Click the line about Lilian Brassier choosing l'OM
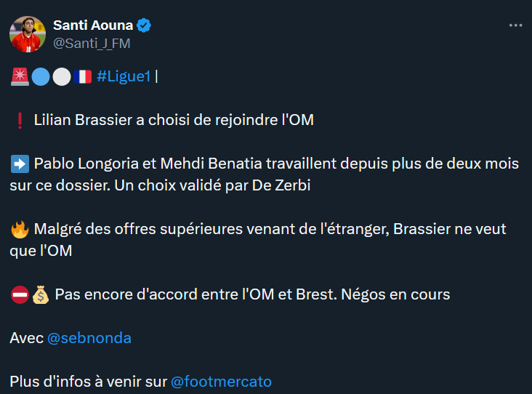This screenshot has width=532, height=394. [x=174, y=120]
